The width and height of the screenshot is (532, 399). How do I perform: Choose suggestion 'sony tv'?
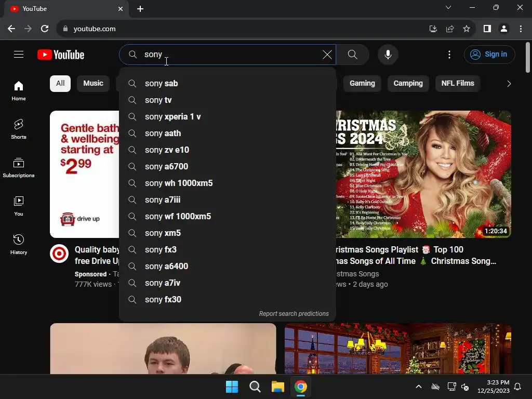(228, 100)
